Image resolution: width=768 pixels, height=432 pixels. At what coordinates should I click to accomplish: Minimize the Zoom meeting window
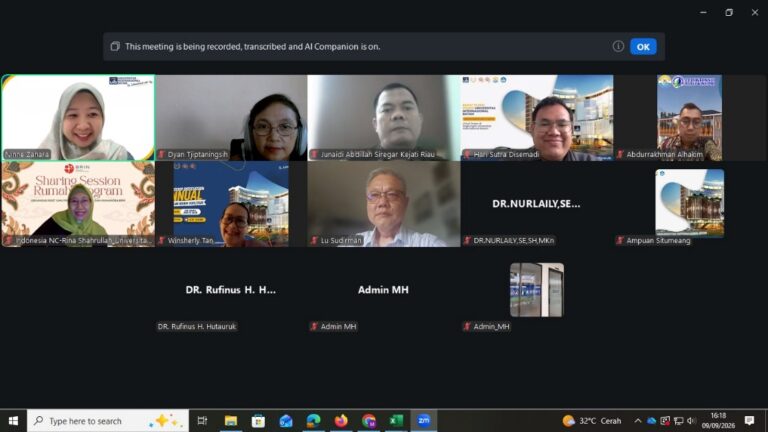point(703,12)
